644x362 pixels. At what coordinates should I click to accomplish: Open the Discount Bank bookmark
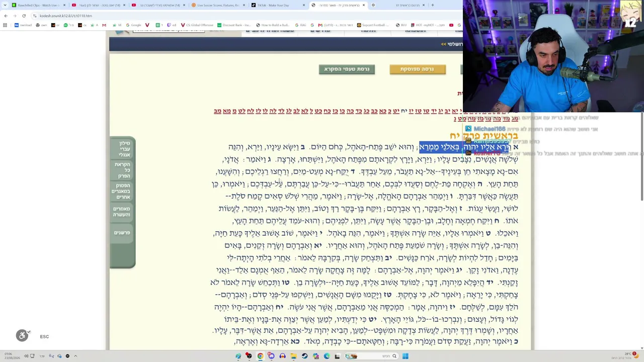(x=233, y=25)
